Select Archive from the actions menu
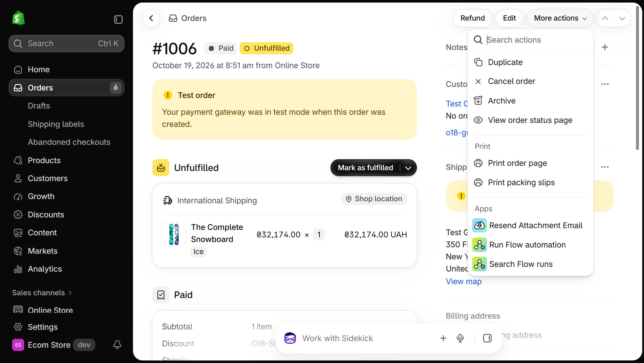The height and width of the screenshot is (363, 644). click(x=530, y=101)
